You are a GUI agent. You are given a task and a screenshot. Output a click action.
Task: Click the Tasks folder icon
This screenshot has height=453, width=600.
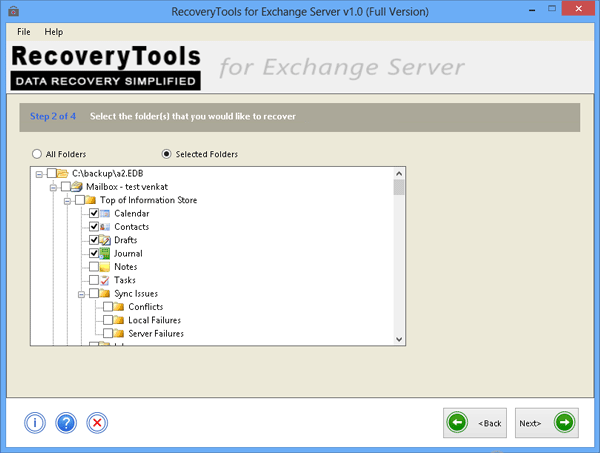(x=105, y=280)
